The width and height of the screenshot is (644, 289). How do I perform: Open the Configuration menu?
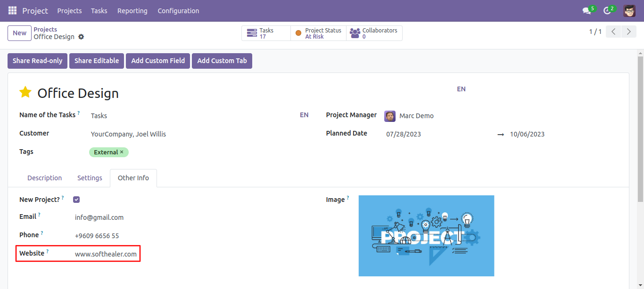pos(178,10)
